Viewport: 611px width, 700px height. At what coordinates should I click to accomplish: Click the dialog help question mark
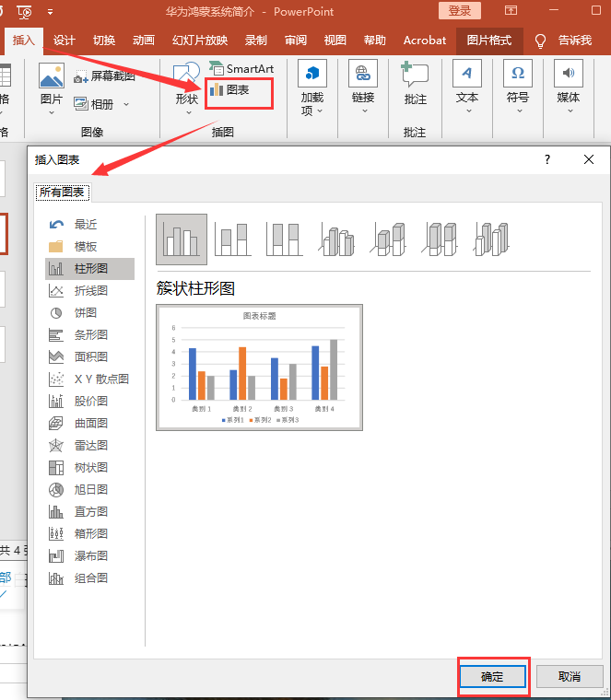547,159
